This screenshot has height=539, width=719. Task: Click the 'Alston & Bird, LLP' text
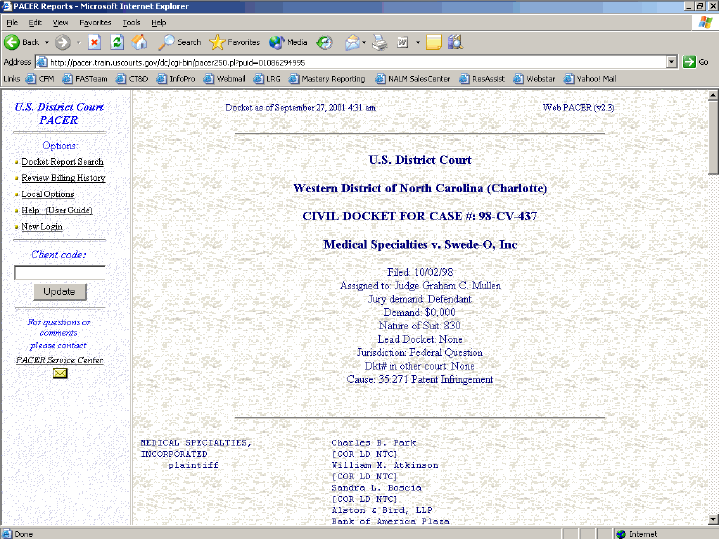[x=382, y=510]
